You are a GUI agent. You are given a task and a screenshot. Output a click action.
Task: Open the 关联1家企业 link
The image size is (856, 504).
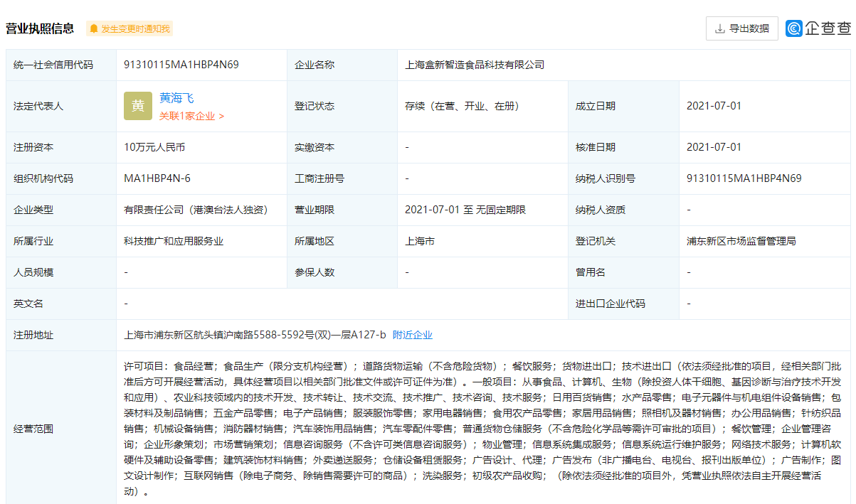coord(191,116)
